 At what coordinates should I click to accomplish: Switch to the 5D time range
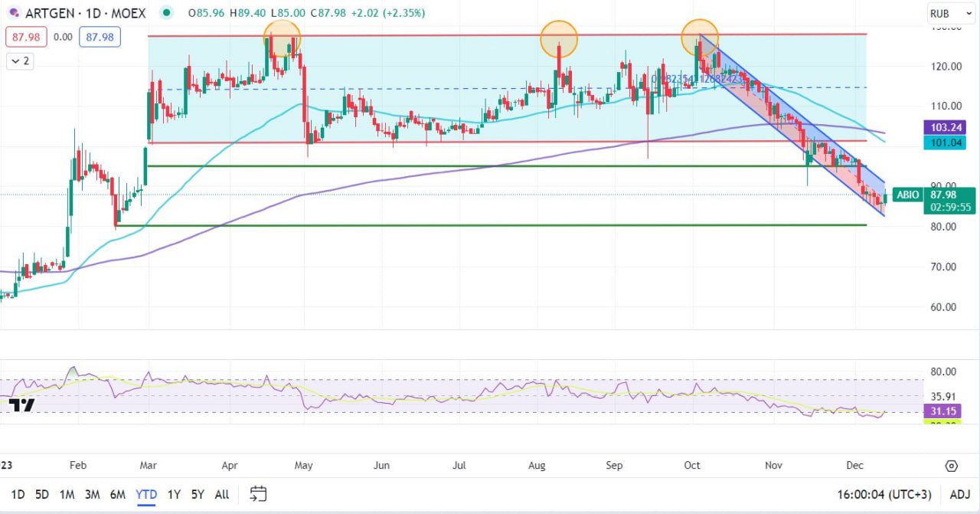[41, 494]
